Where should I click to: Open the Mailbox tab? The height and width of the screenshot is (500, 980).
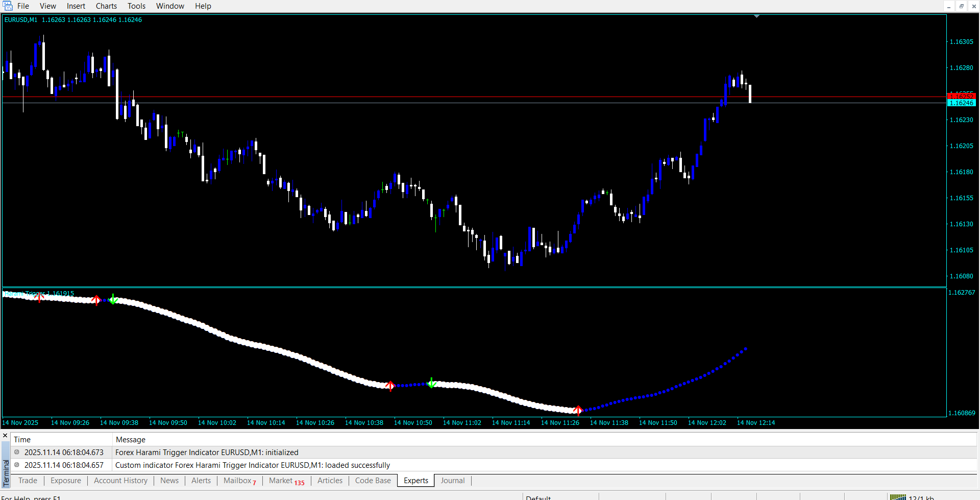pos(239,481)
